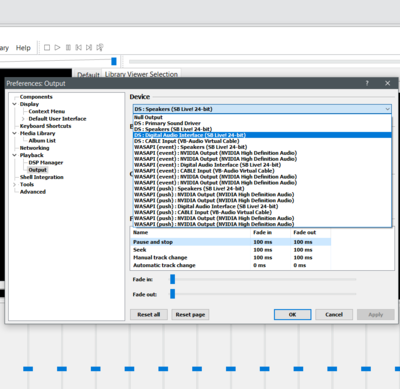Collapse the Playback tree node

[x=15, y=155]
